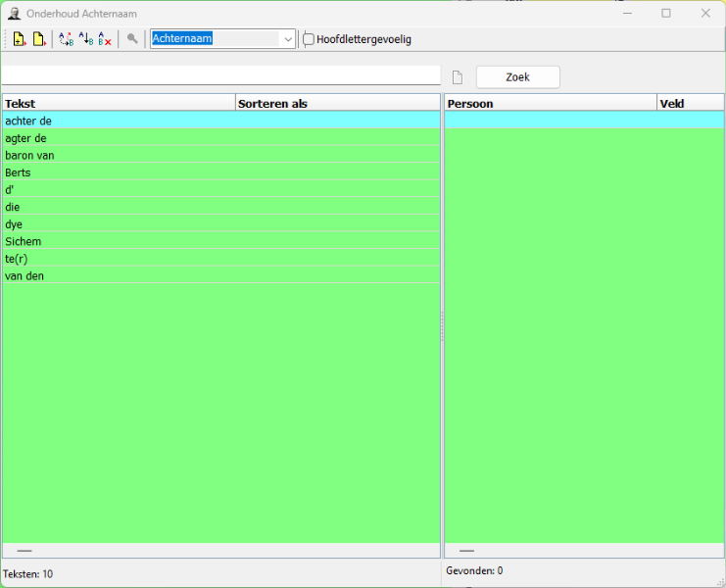Click the Sorteren als column header

coord(337,103)
